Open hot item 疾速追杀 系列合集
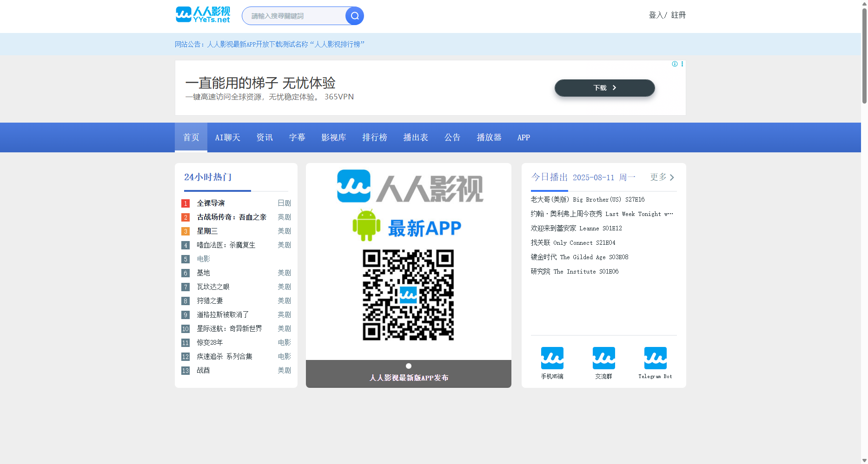868x464 pixels. (225, 356)
